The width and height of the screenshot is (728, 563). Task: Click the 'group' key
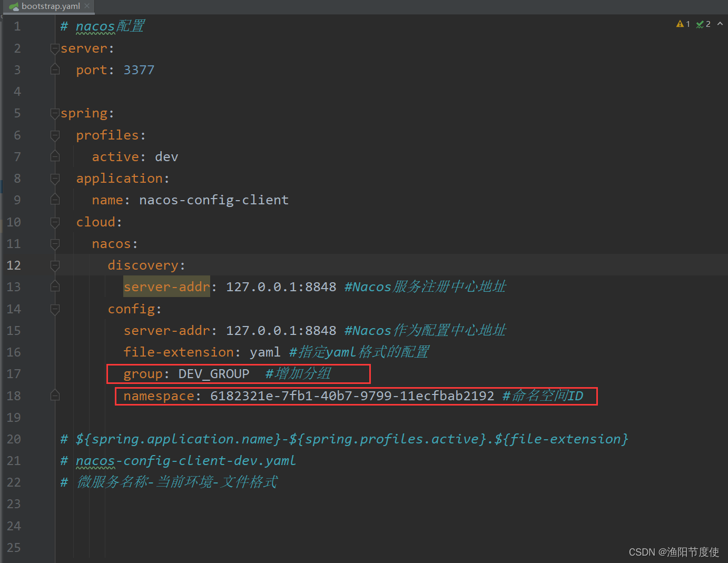coord(143,374)
